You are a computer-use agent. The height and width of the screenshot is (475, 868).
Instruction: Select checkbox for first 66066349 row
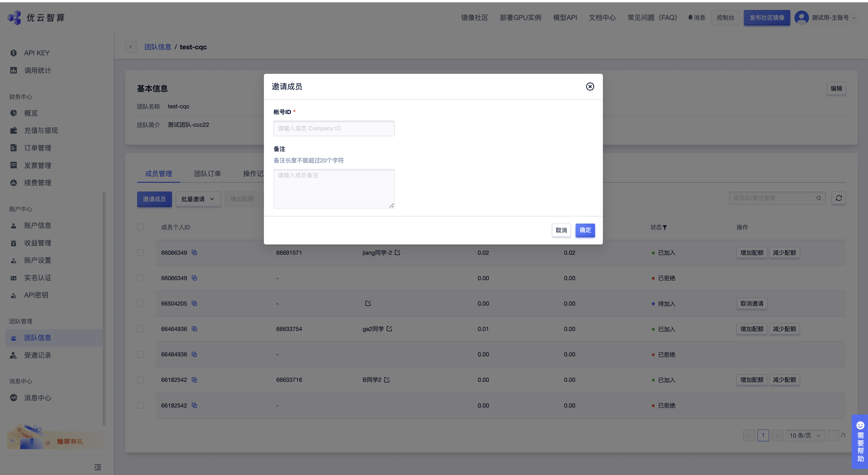coord(140,253)
